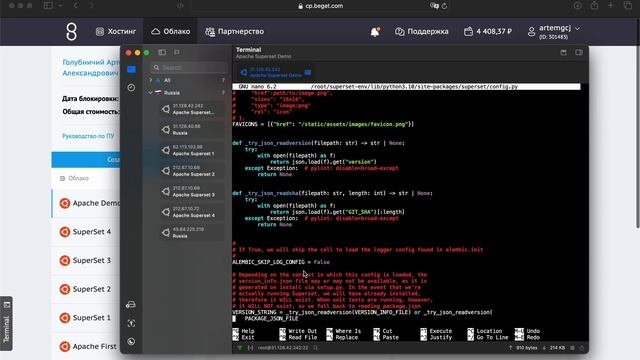This screenshot has width=640, height=360.
Task: Open the Партнерство menu
Action: click(x=235, y=31)
